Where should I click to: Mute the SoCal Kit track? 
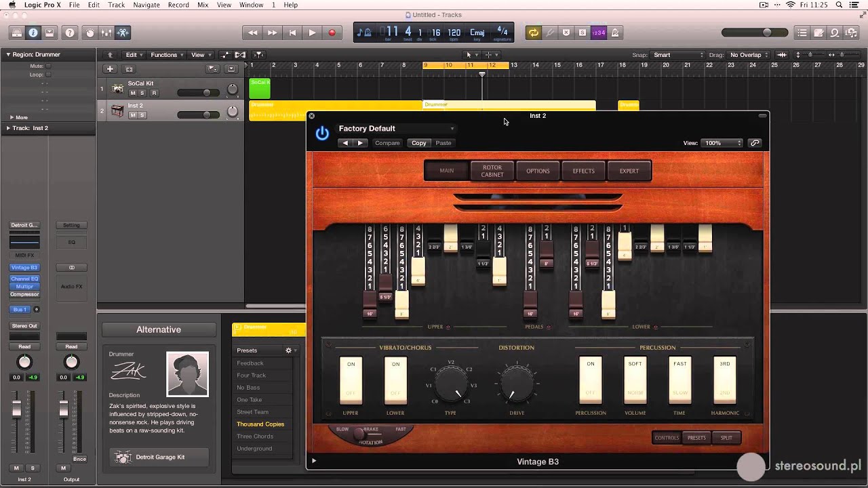click(133, 93)
